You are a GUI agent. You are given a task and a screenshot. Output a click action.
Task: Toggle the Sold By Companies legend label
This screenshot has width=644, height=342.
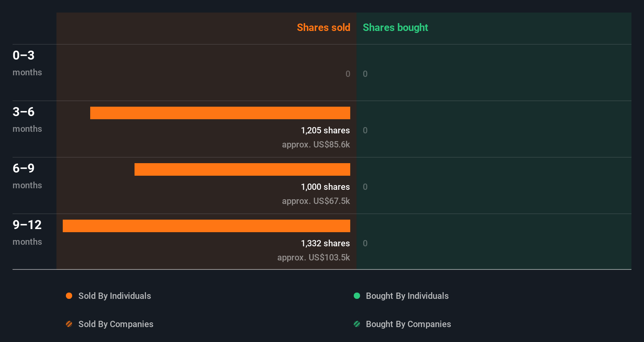[x=116, y=324]
